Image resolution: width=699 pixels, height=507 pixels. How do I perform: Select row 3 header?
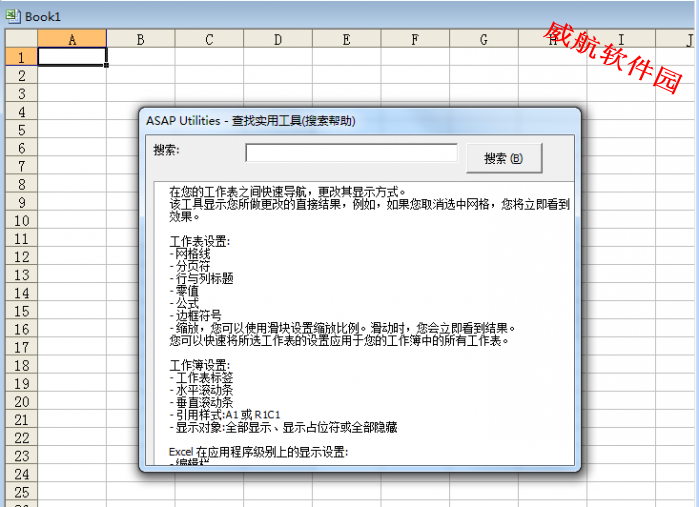(x=21, y=94)
